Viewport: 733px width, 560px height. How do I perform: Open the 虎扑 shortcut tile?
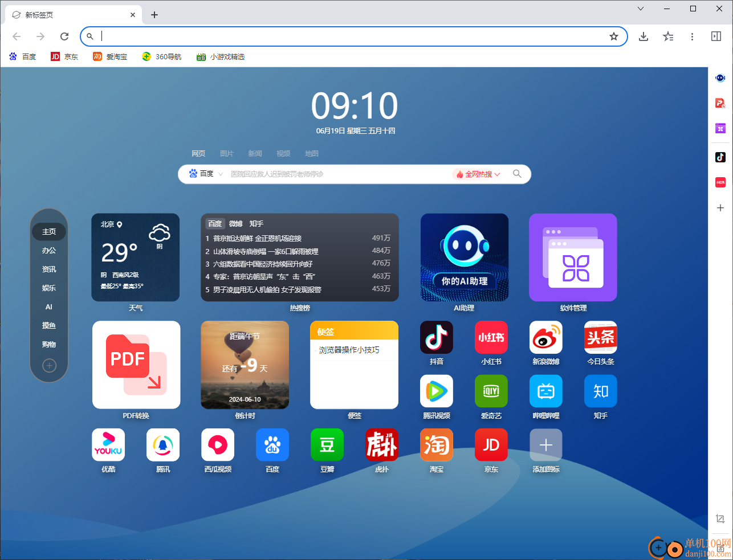tap(382, 445)
